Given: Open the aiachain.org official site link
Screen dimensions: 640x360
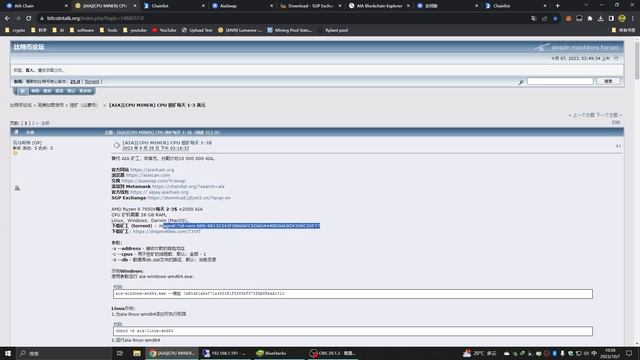Looking at the screenshot, I should (152, 169).
